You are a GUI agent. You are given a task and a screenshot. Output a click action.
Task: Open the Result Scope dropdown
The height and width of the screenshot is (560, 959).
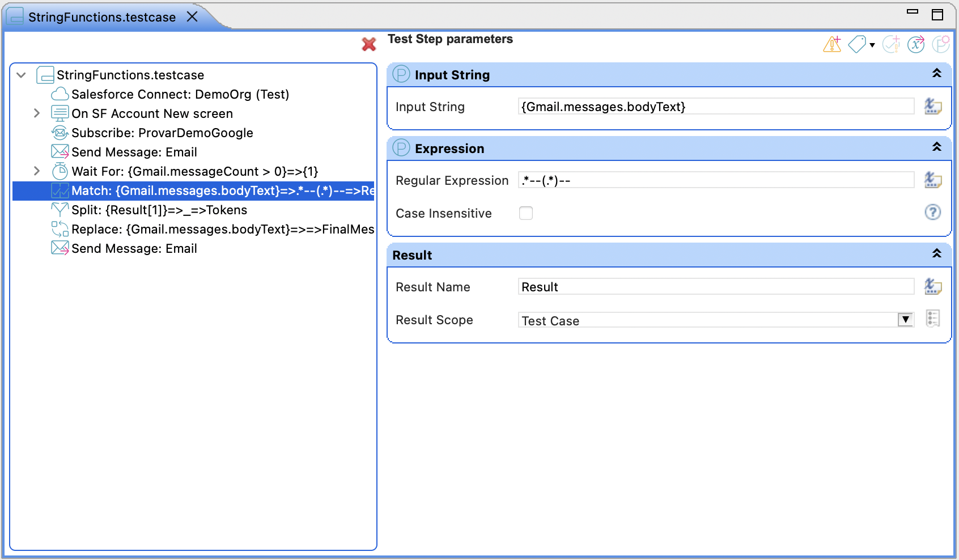(x=905, y=320)
